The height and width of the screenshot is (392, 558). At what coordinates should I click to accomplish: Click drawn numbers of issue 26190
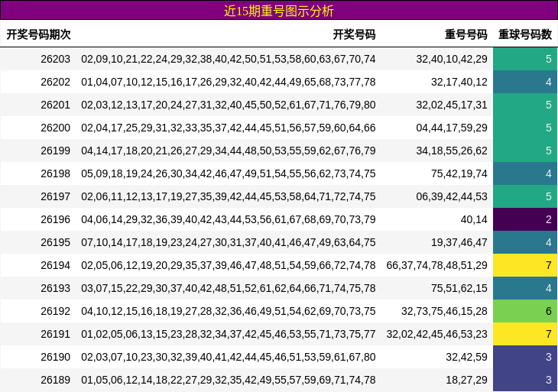click(x=229, y=357)
